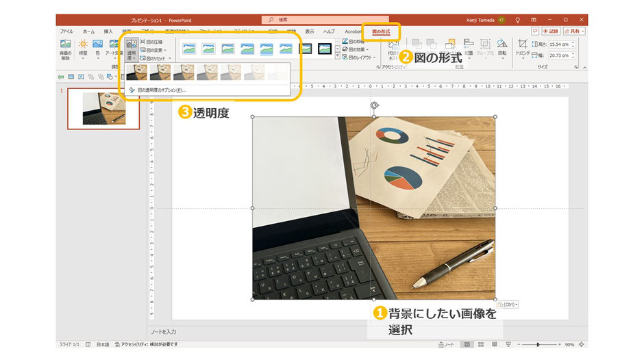Image resolution: width=644 pixels, height=362 pixels.
Task: Click the アクセシビリティ: 検討が必要です status
Action: point(146,345)
